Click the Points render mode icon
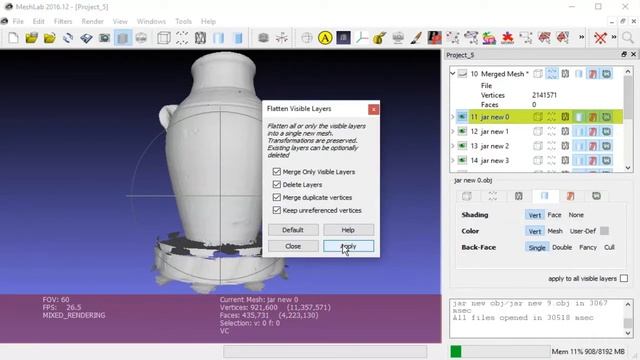 [x=182, y=38]
